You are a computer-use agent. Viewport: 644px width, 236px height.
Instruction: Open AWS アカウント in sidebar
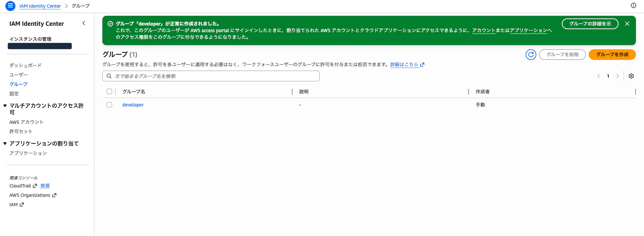pyautogui.click(x=26, y=122)
